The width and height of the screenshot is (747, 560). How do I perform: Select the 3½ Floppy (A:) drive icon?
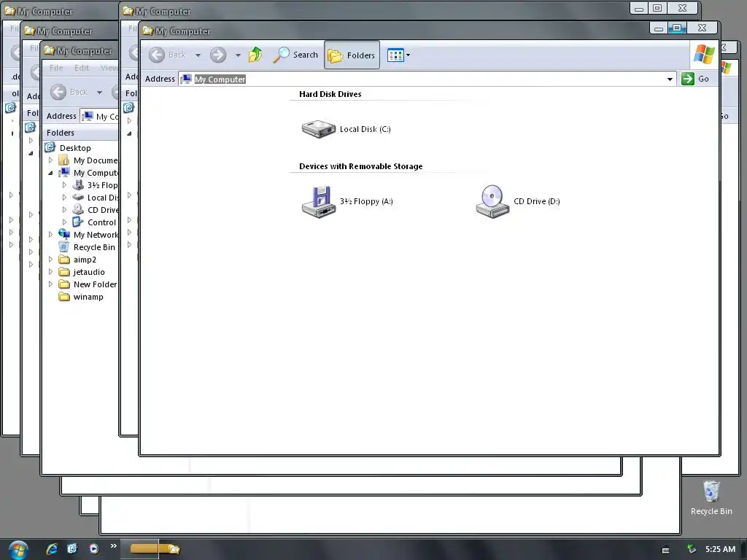click(x=318, y=202)
